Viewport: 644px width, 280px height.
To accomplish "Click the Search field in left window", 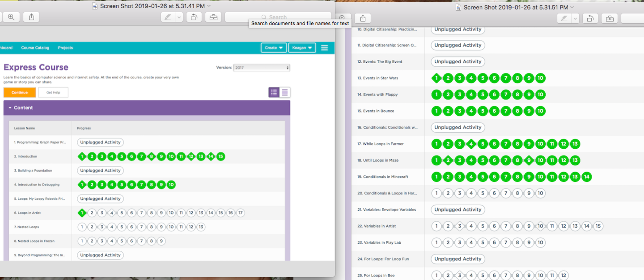I will [278, 17].
